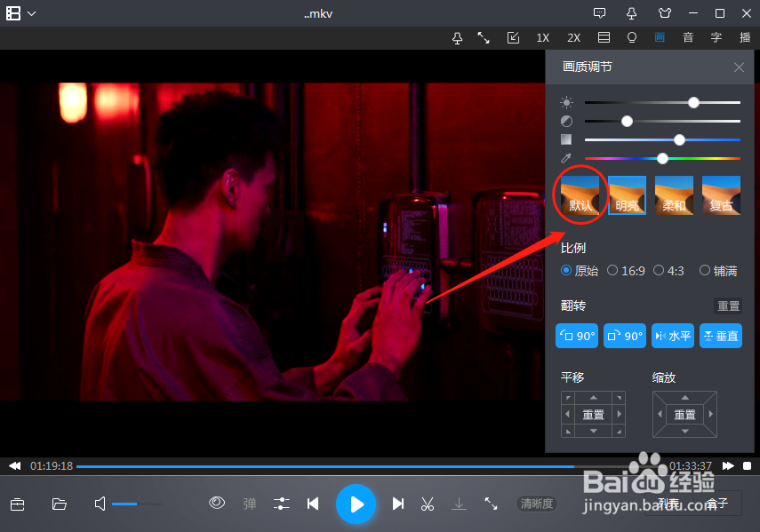The image size is (760, 532).
Task: Select the 默认 picture preset thumbnail
Action: pos(580,195)
